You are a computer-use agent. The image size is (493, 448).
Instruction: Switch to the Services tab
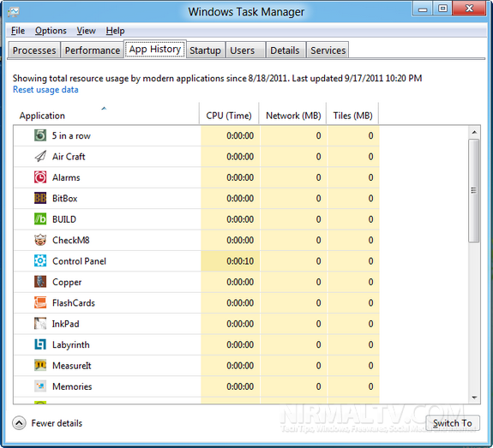[x=328, y=51]
